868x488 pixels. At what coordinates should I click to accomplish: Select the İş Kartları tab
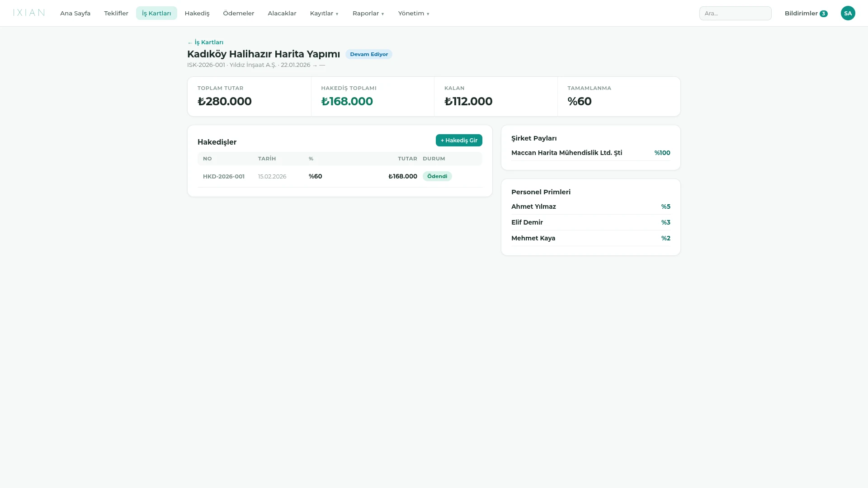tap(156, 13)
